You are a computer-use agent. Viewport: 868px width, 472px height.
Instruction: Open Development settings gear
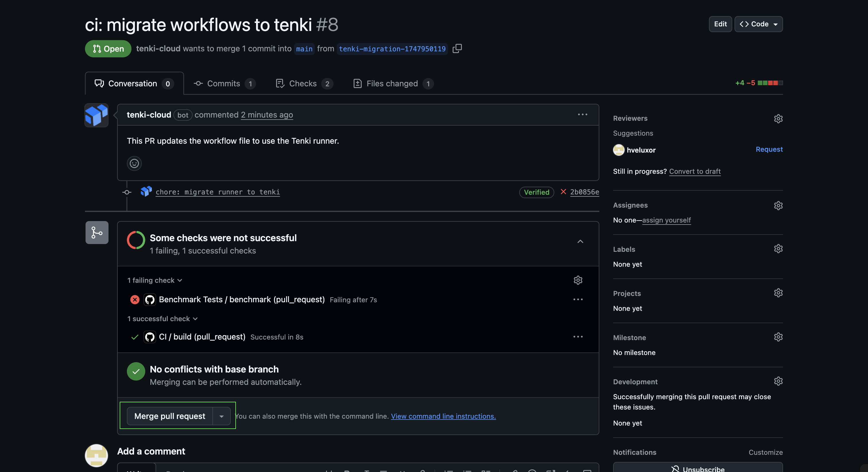click(x=778, y=381)
